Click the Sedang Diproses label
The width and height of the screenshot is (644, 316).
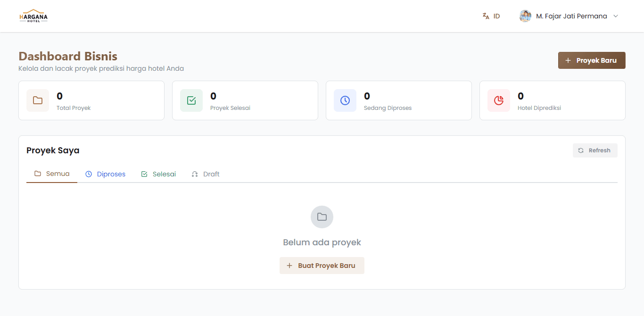pos(388,108)
